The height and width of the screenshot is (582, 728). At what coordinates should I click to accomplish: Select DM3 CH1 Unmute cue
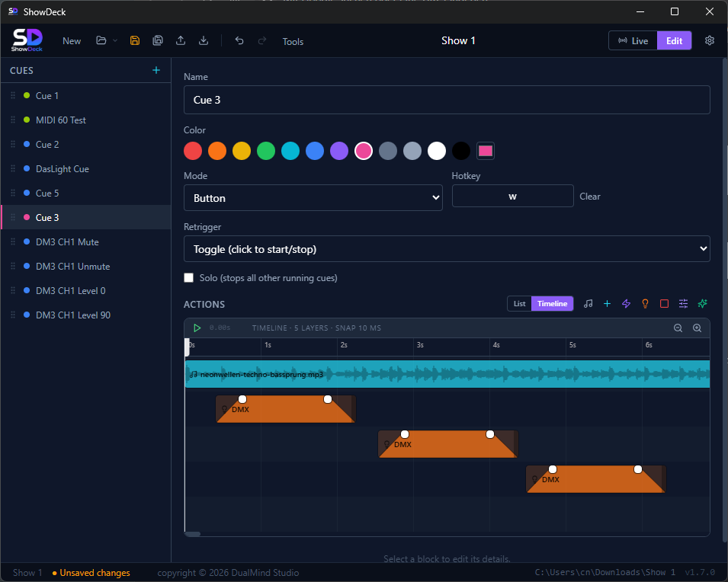(86, 266)
